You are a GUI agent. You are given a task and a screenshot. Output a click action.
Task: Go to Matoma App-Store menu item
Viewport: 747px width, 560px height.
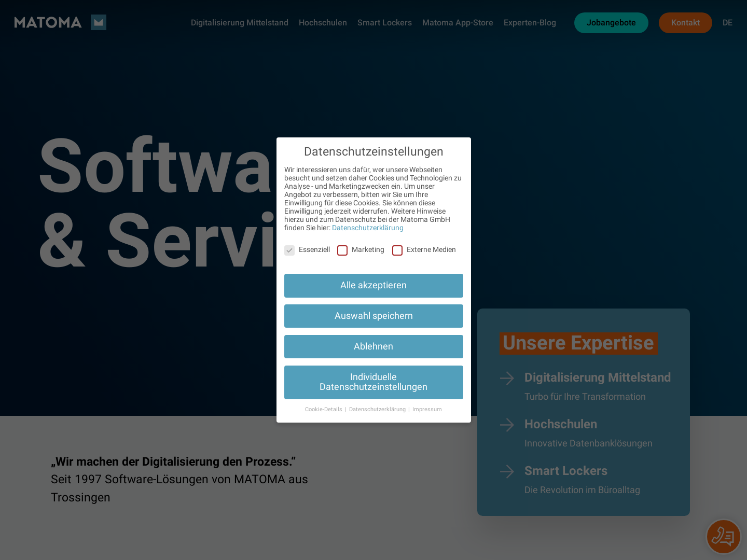click(458, 23)
